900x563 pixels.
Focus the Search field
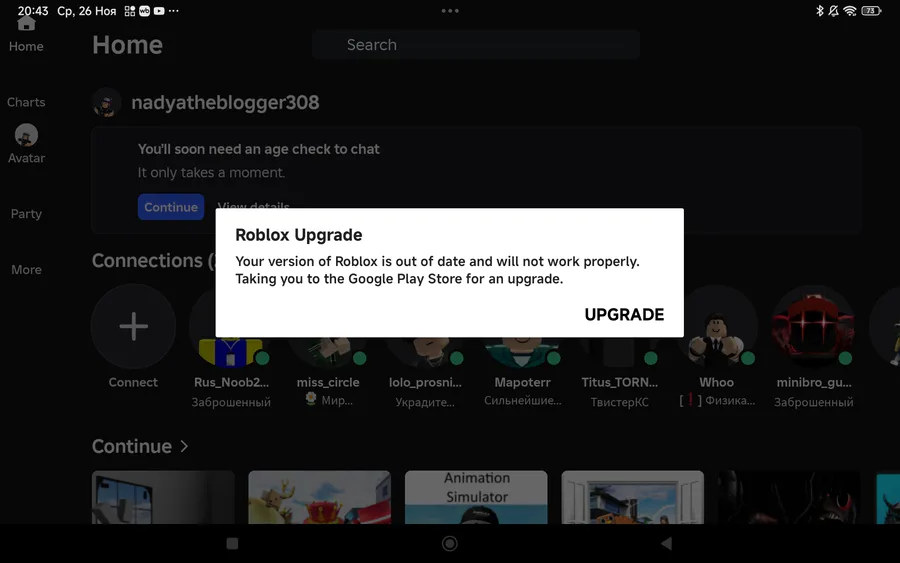coord(476,45)
